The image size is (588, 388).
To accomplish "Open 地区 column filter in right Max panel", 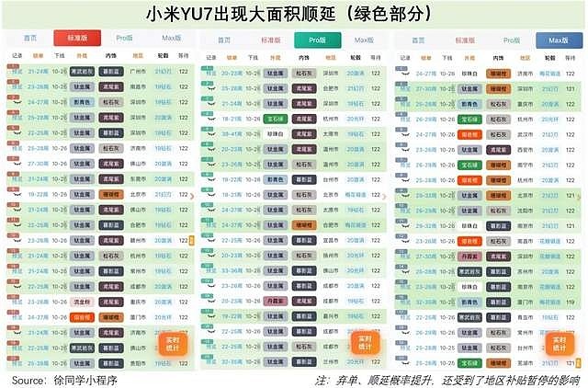I will pyautogui.click(x=525, y=58).
